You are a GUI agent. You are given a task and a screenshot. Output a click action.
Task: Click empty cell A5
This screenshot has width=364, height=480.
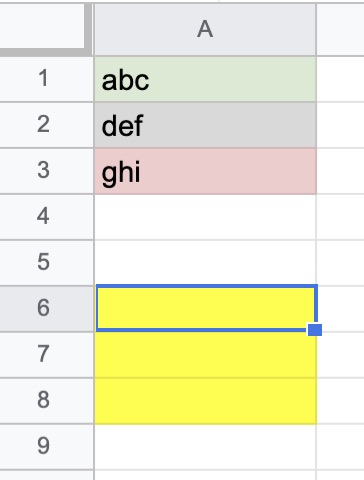(x=205, y=263)
